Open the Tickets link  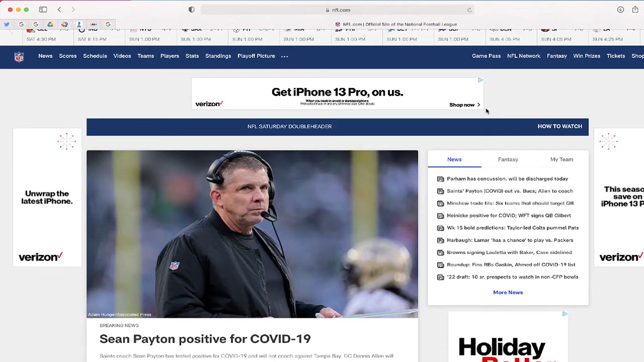coord(616,56)
